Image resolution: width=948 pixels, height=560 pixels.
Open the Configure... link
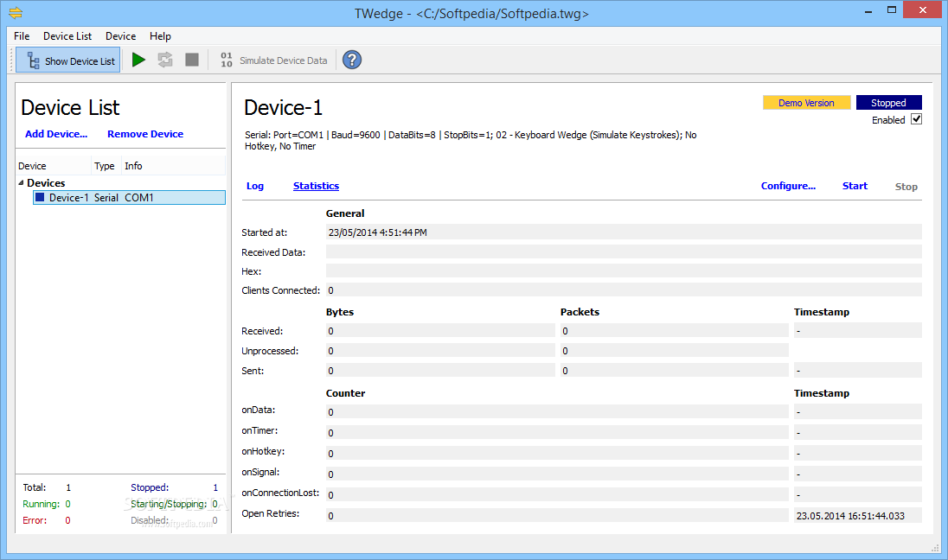(788, 186)
